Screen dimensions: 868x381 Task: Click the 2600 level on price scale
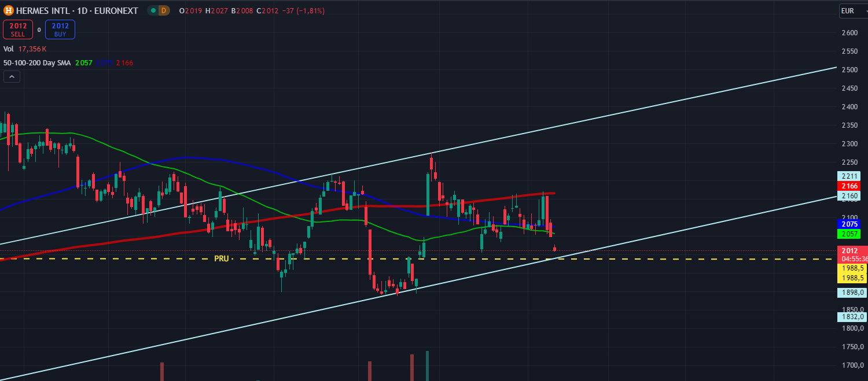849,33
